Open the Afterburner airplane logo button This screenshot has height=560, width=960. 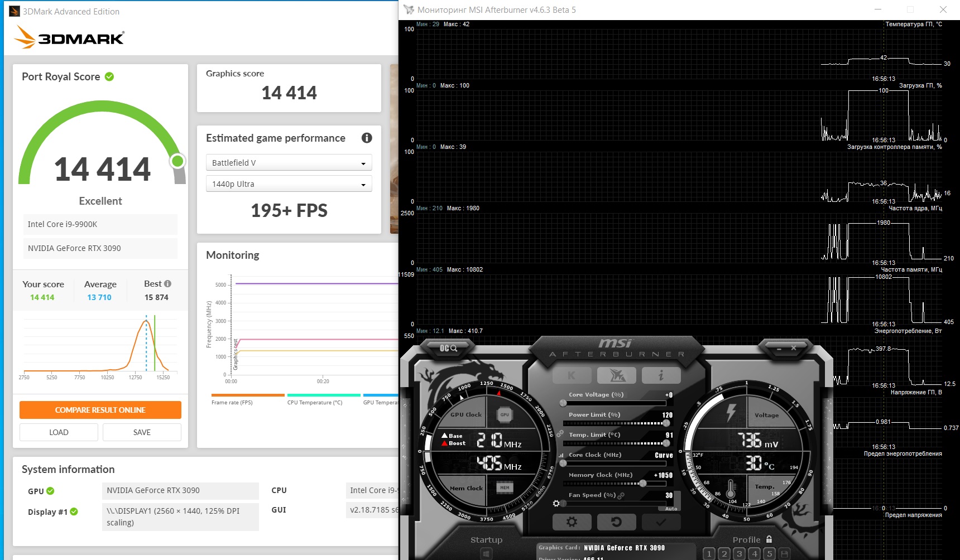616,375
